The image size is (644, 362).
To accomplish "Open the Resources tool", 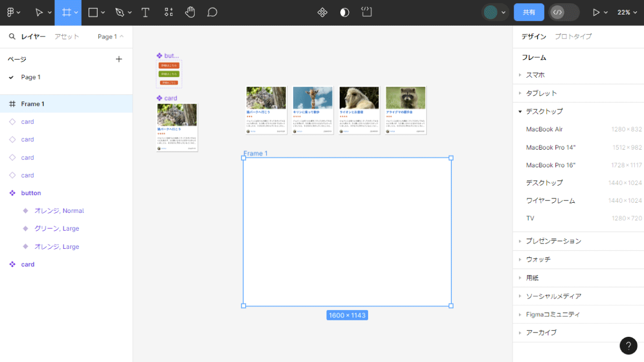I will click(169, 12).
